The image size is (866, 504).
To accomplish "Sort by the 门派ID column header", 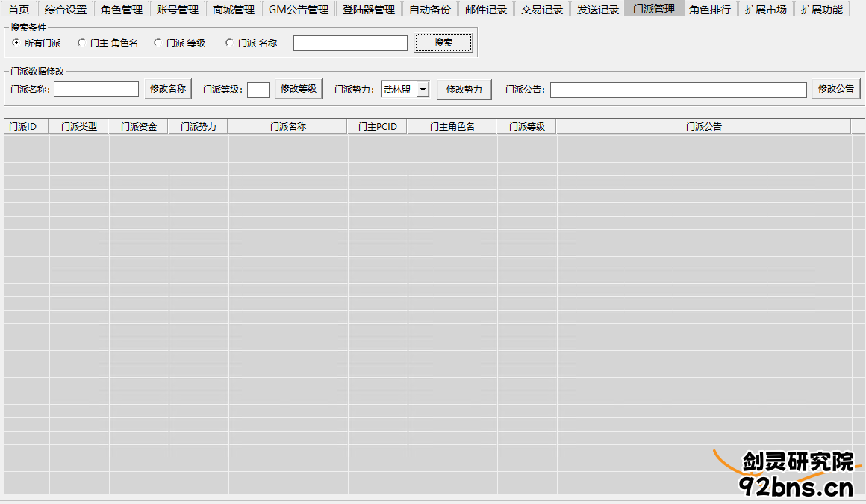I will pos(27,126).
